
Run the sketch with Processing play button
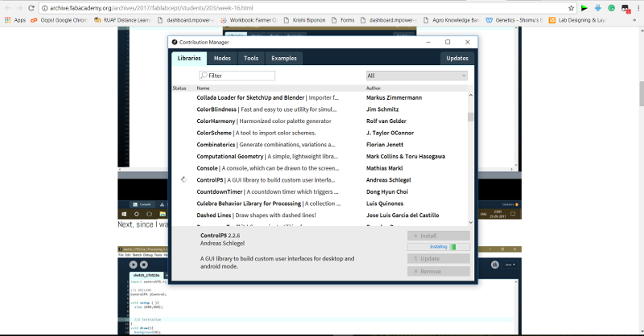click(133, 264)
